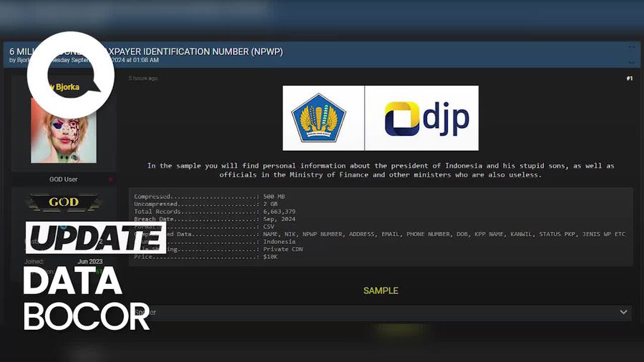The height and width of the screenshot is (362, 644).
Task: Click the Price value $10K
Action: (270, 257)
